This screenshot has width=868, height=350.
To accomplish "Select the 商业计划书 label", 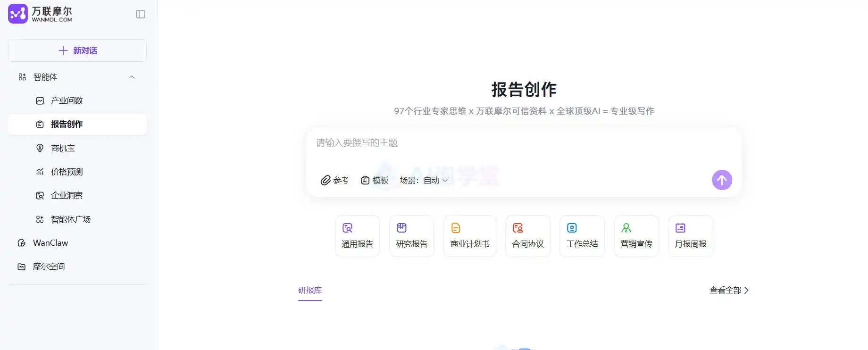I will pyautogui.click(x=470, y=244).
